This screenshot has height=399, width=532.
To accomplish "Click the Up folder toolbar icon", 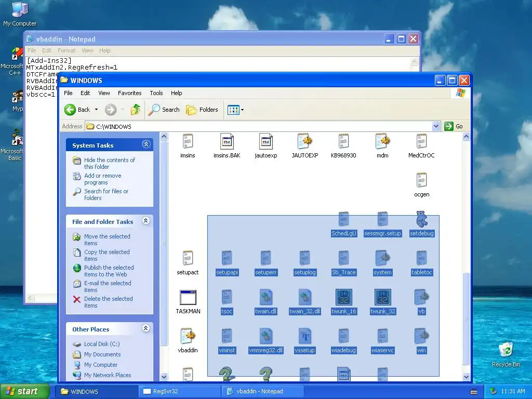I will point(136,110).
